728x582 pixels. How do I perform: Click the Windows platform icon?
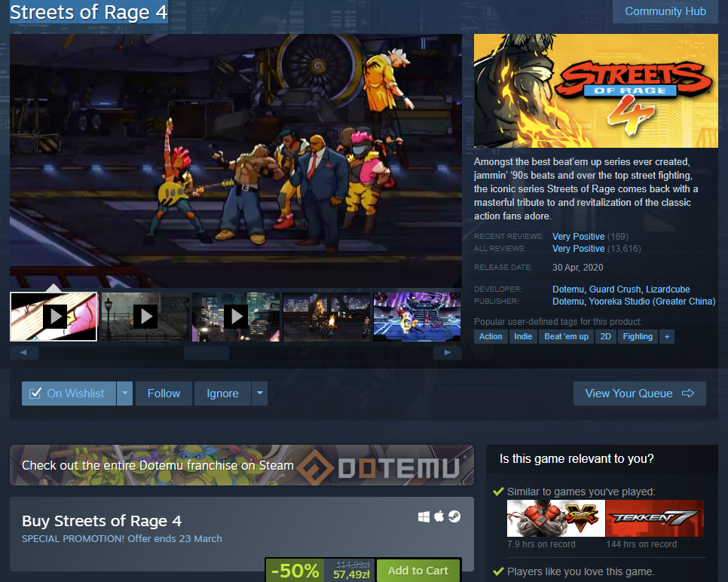(x=424, y=516)
